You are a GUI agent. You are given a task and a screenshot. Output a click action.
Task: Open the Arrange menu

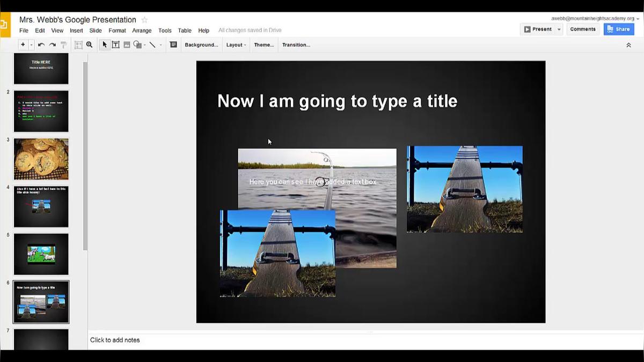click(142, 31)
